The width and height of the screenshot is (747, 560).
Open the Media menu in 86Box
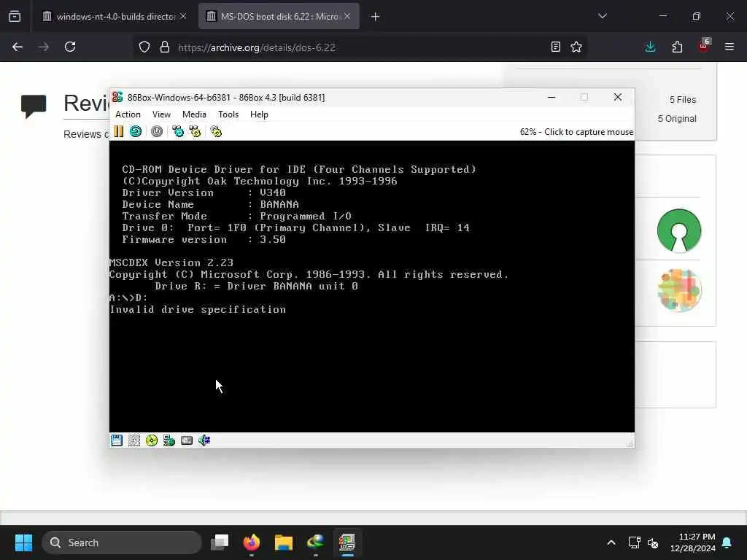(194, 114)
